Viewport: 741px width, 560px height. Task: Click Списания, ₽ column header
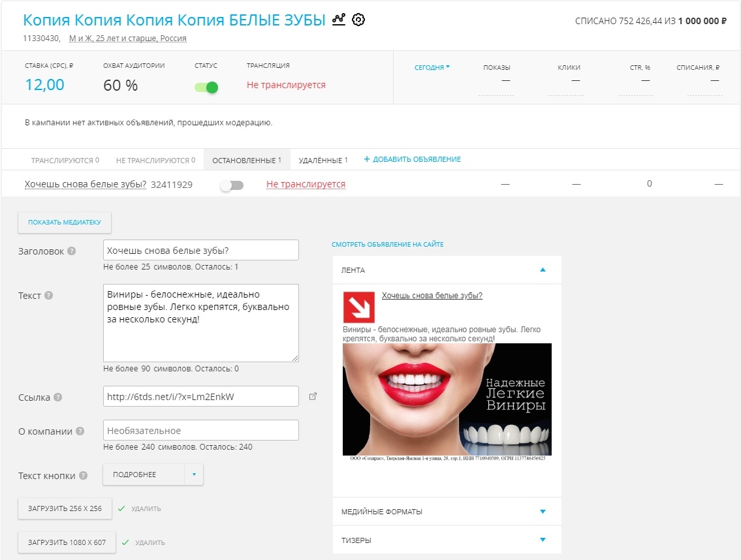[x=698, y=68]
